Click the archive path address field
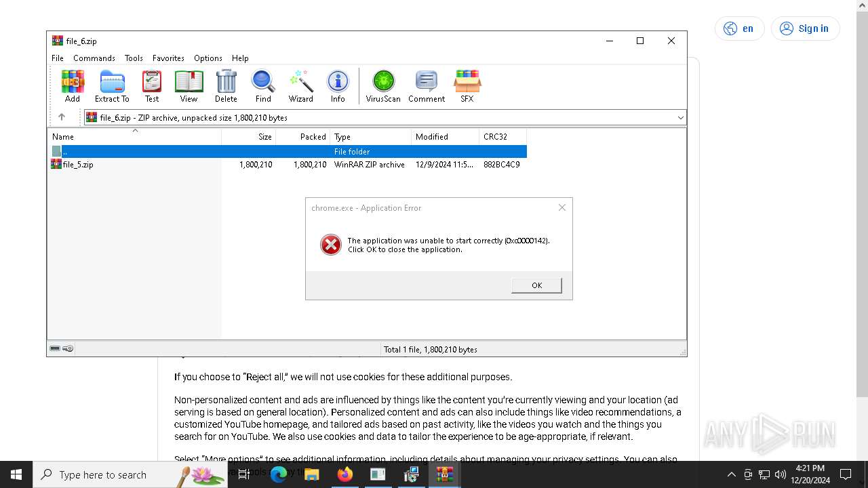 tap(384, 117)
